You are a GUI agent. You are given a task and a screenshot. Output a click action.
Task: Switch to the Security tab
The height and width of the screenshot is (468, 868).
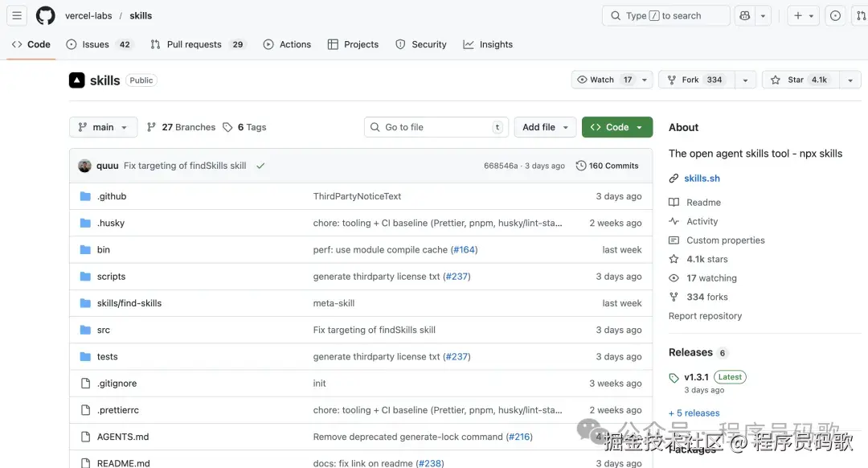pos(421,44)
